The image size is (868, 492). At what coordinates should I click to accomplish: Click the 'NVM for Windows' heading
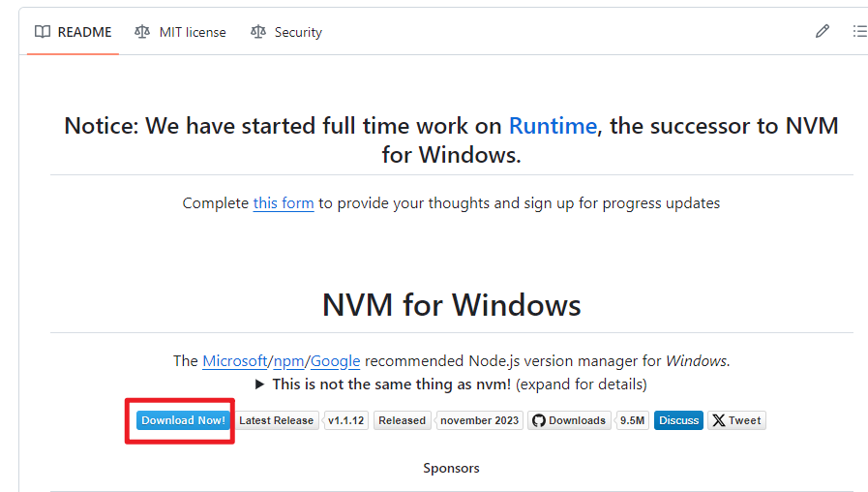[452, 305]
